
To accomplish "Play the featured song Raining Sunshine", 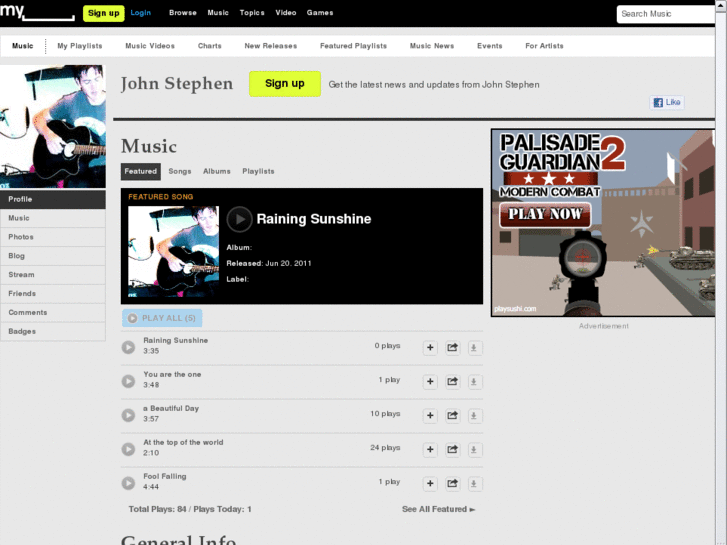I will pos(239,219).
